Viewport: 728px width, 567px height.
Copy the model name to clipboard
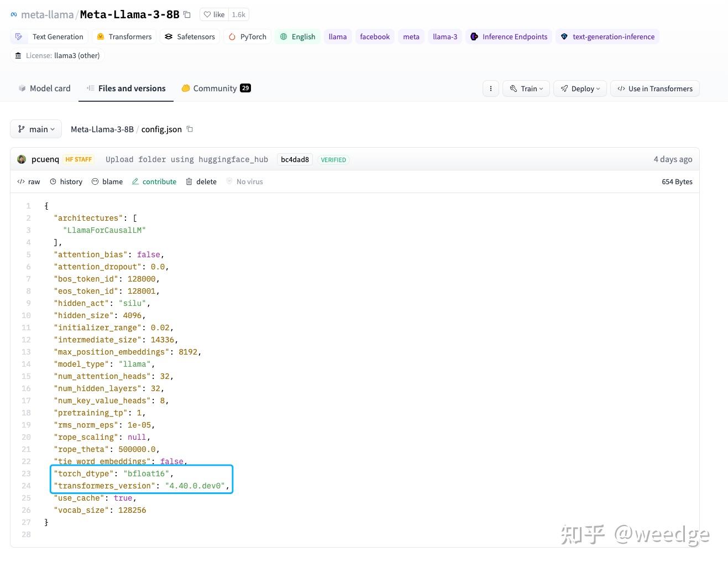click(x=186, y=14)
